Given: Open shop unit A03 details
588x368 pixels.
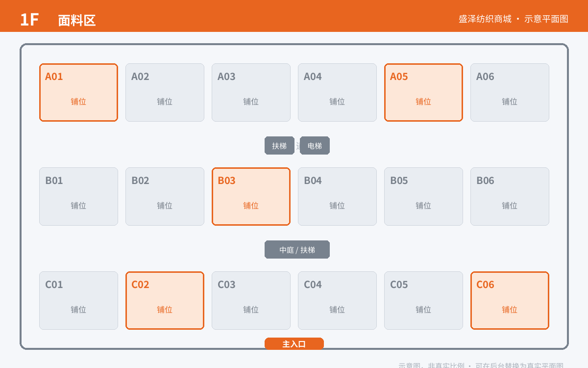Looking at the screenshot, I should coord(251,92).
